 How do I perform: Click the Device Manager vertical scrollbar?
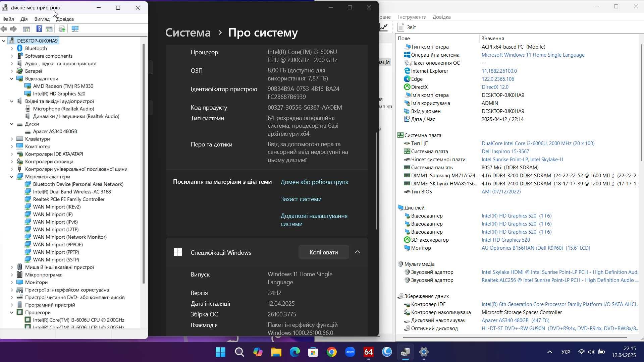point(144,164)
